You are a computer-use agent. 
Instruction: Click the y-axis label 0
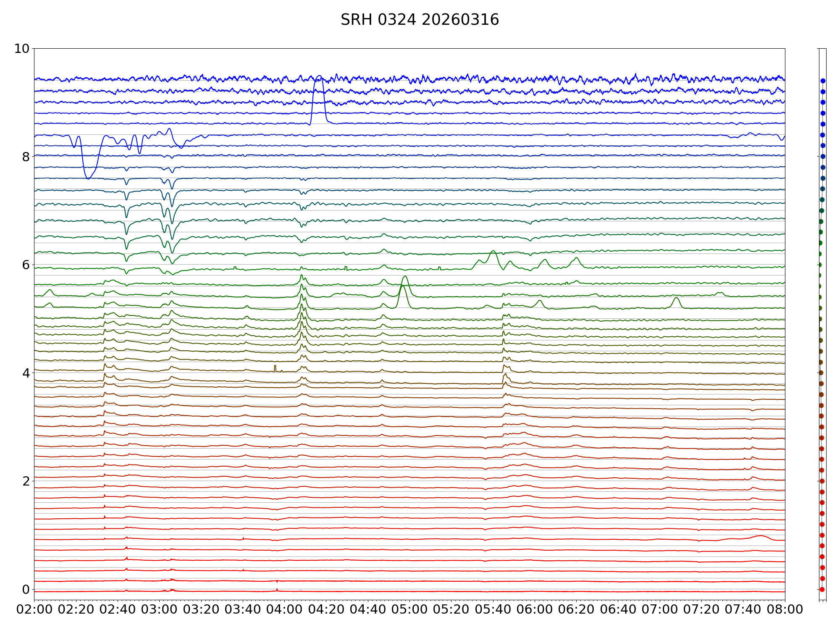[26, 589]
